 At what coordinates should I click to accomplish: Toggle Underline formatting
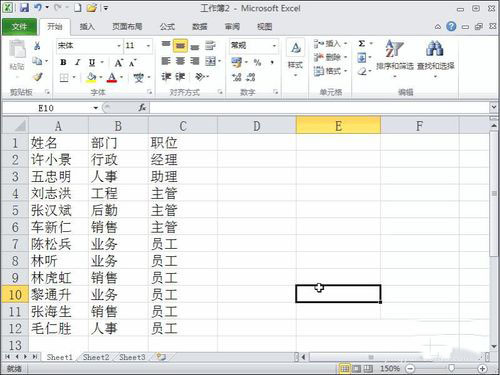pyautogui.click(x=92, y=62)
